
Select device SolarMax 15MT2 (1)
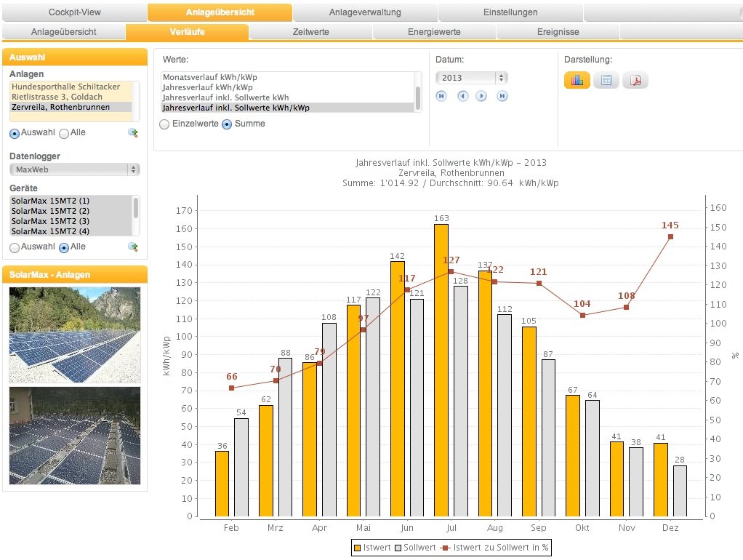pos(71,201)
